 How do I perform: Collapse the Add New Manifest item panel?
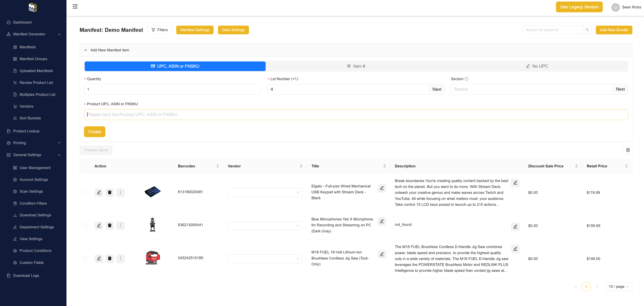point(86,50)
